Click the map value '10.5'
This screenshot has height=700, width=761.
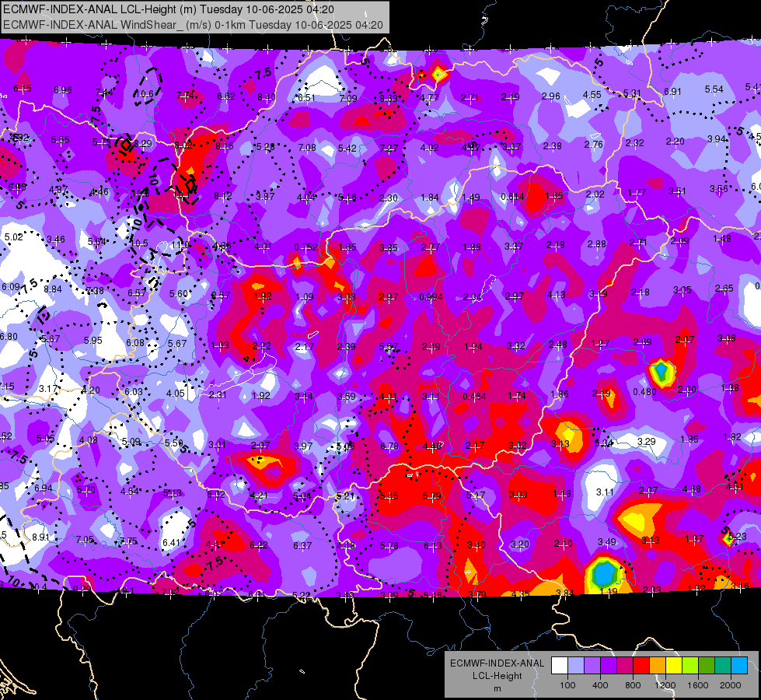[x=139, y=243]
